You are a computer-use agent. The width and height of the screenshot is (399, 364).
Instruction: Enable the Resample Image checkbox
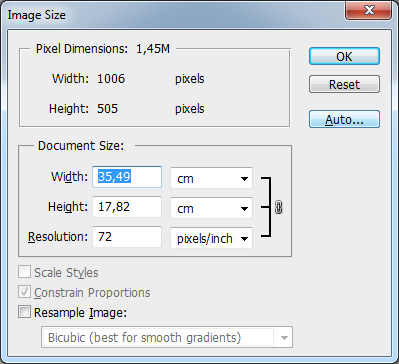24,312
